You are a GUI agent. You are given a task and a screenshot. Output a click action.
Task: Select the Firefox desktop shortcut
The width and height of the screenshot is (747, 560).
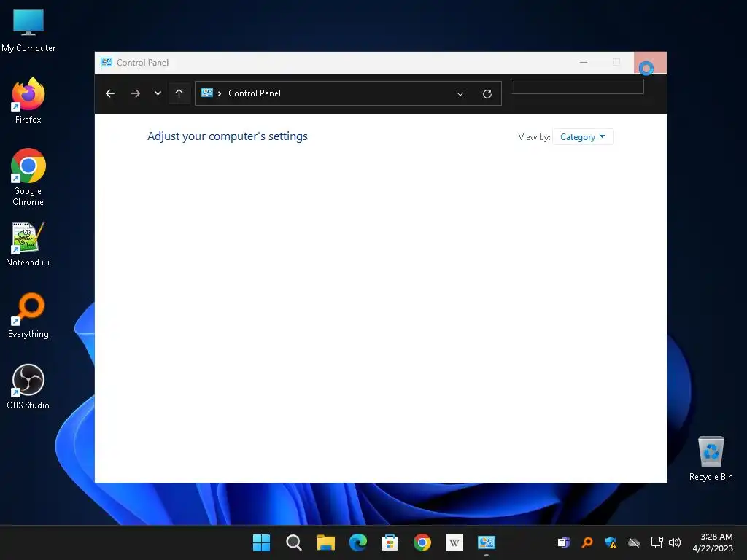(28, 101)
